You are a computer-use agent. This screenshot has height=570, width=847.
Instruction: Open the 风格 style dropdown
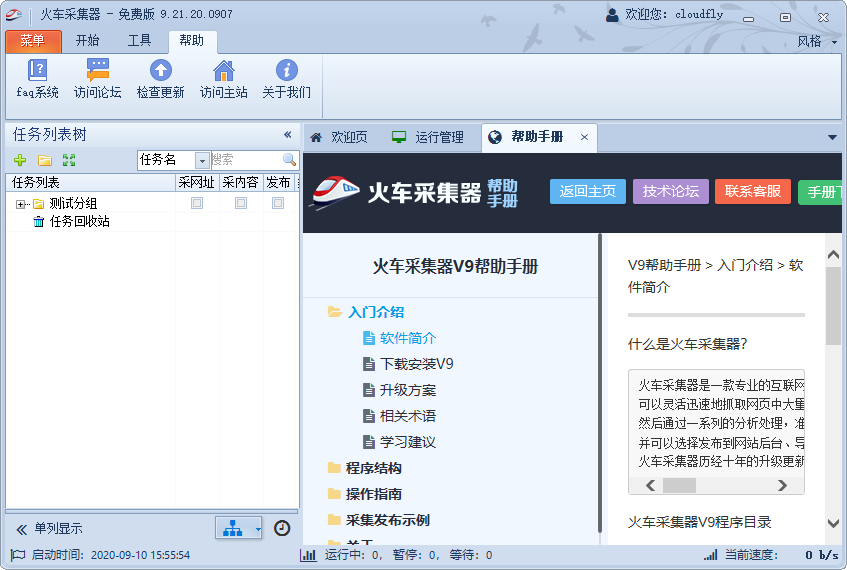tap(817, 42)
